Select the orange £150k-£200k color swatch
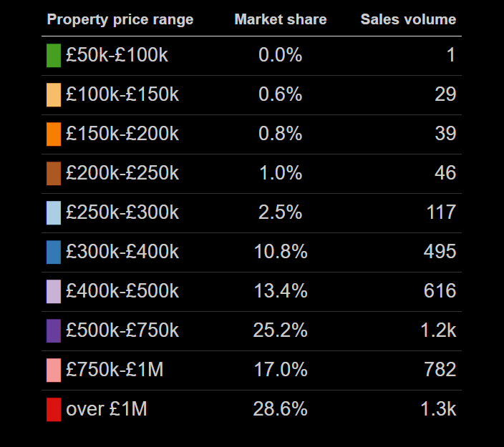504x447 pixels. point(54,134)
